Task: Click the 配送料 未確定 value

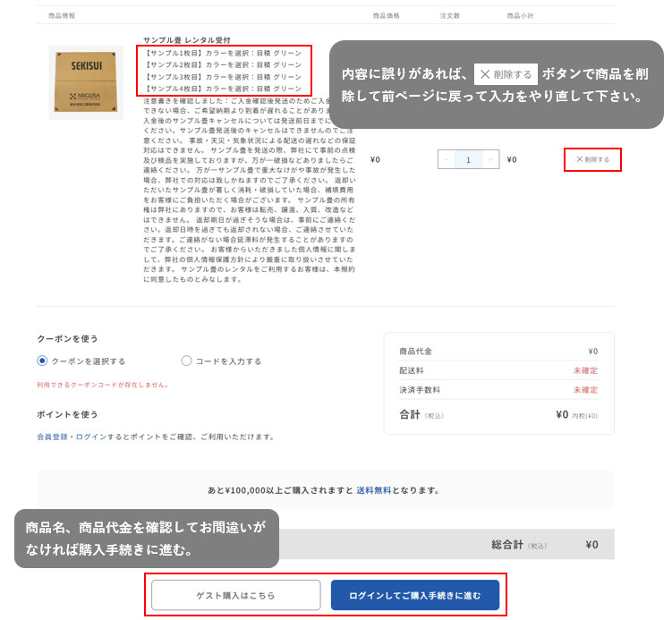Action: (x=585, y=370)
